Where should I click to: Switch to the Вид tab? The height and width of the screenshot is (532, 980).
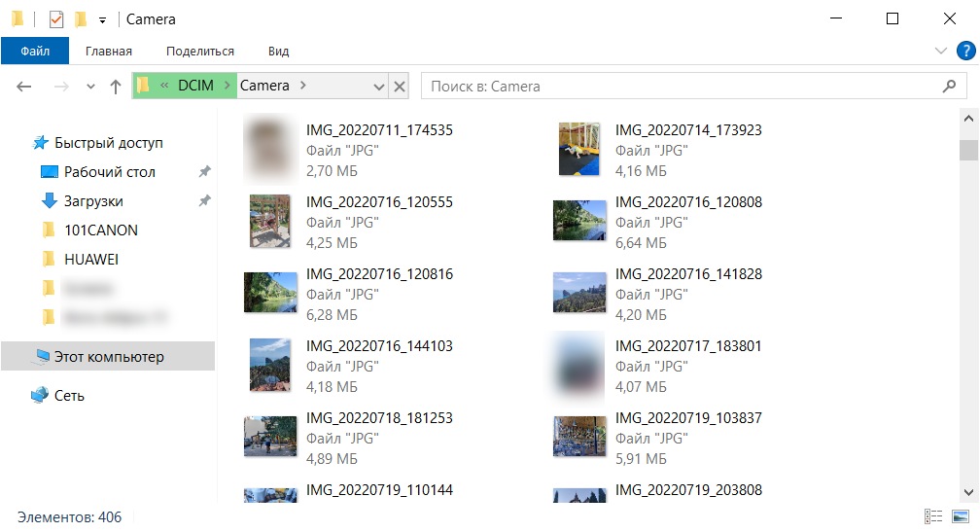278,51
